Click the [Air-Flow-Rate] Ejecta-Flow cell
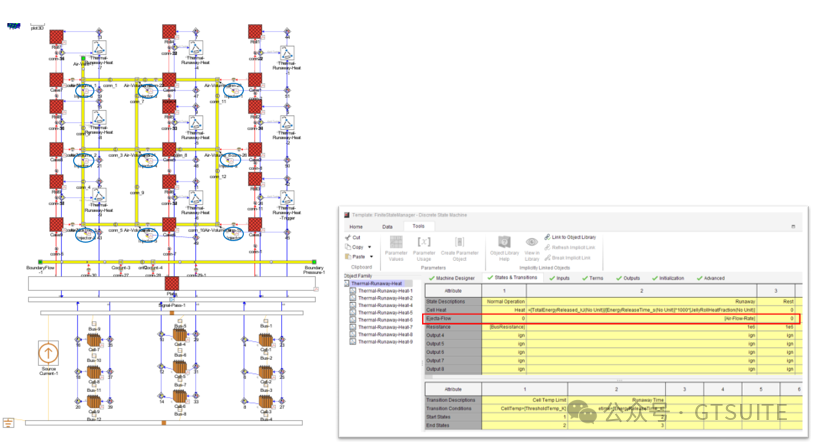This screenshot has width=814, height=445. coord(641,318)
